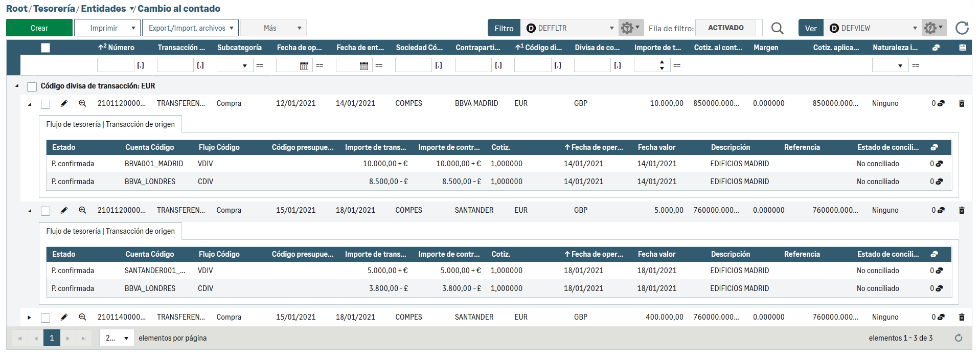Open the Export/Import archivos dropdown

tap(190, 28)
